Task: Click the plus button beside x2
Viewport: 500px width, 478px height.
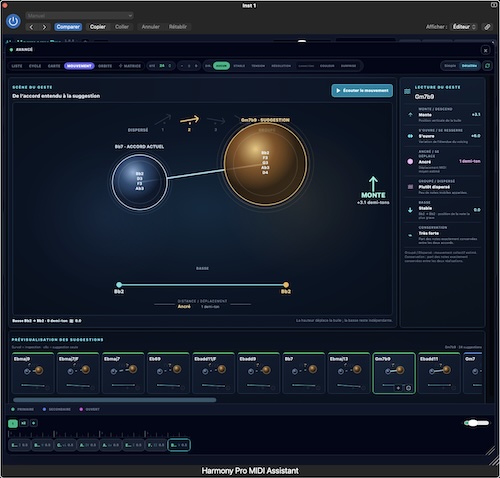Action: [x=34, y=423]
